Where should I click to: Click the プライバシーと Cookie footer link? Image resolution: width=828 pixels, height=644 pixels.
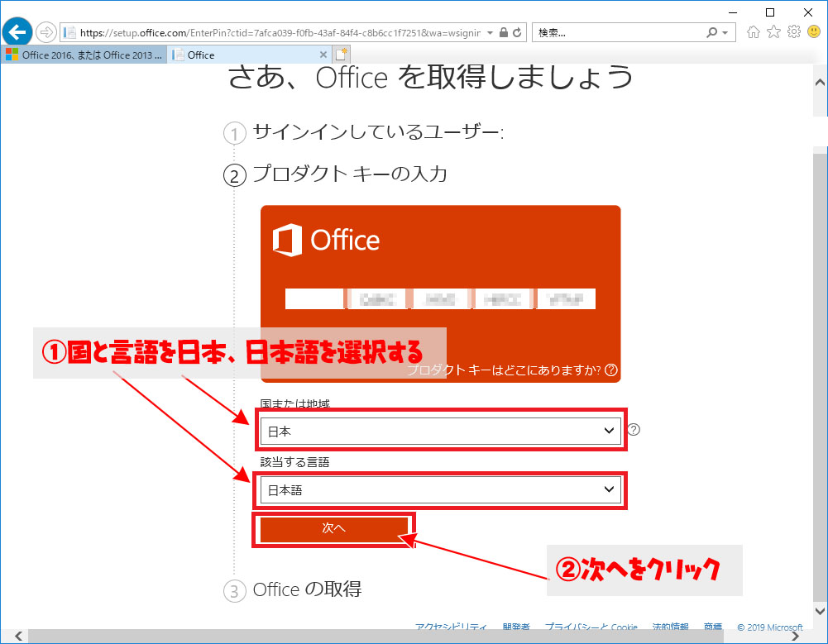[x=591, y=627]
